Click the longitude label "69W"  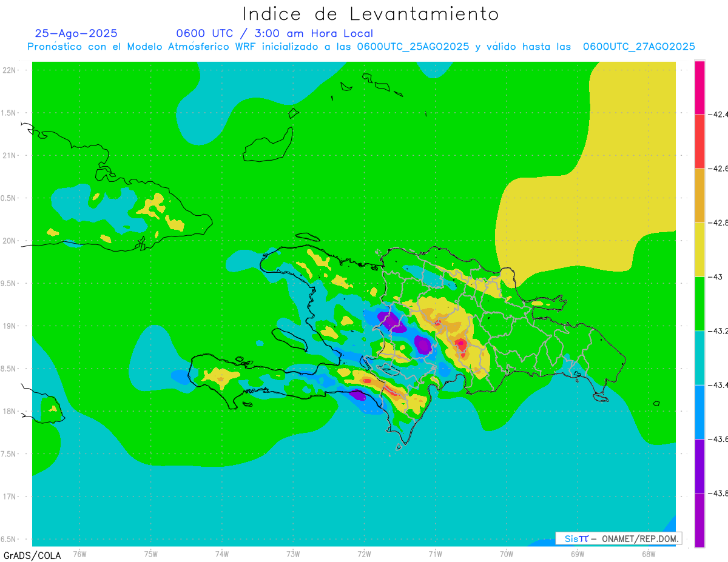tap(578, 554)
